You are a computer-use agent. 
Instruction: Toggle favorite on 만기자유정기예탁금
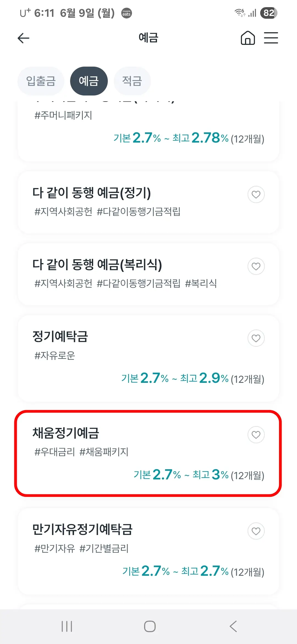click(256, 531)
